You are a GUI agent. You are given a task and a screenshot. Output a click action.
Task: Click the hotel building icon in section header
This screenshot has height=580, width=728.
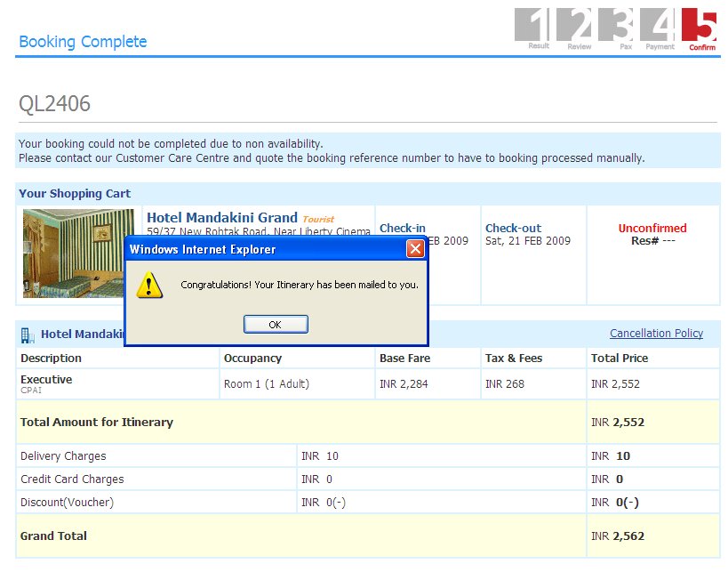click(x=26, y=335)
